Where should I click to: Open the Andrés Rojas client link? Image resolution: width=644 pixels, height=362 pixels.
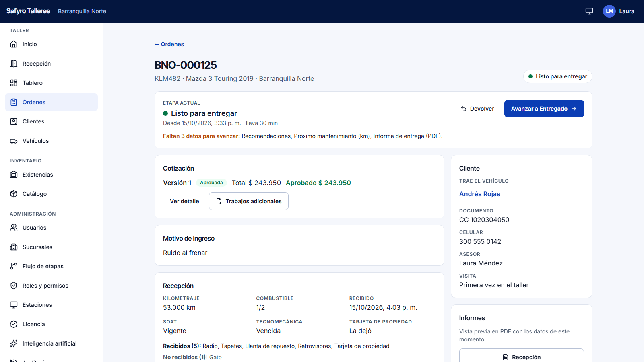click(480, 194)
